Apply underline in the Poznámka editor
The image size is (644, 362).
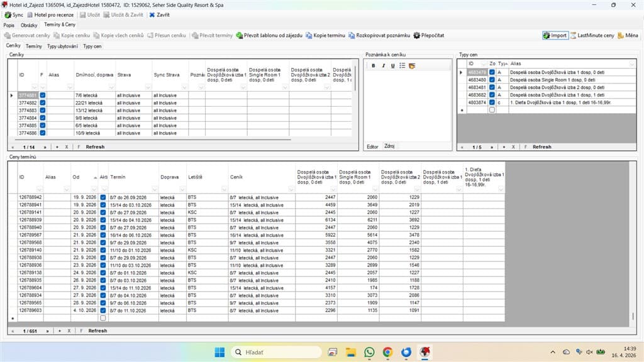[x=392, y=65]
